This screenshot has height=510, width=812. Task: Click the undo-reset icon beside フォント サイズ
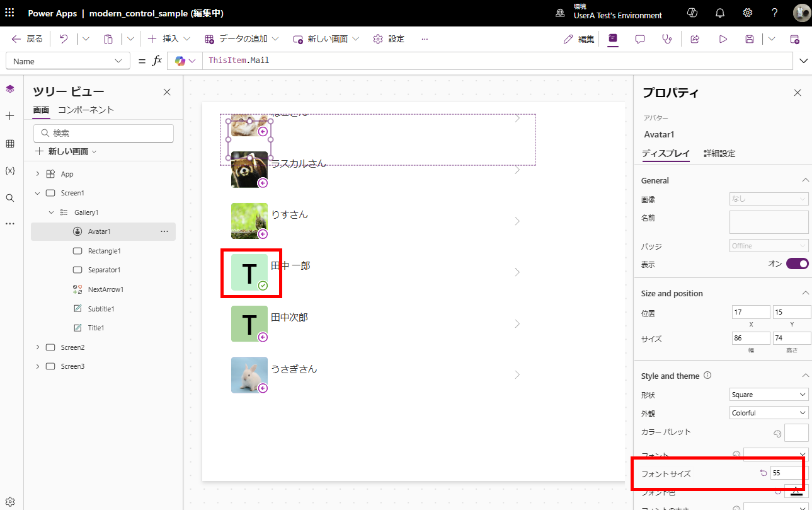[763, 472]
